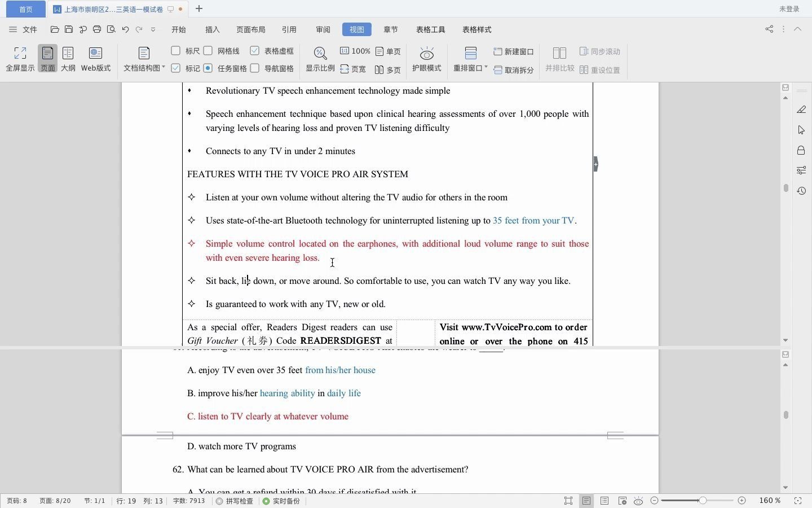The height and width of the screenshot is (508, 812).
Task: Open the file folder icon in quick toolbar
Action: pos(55,29)
